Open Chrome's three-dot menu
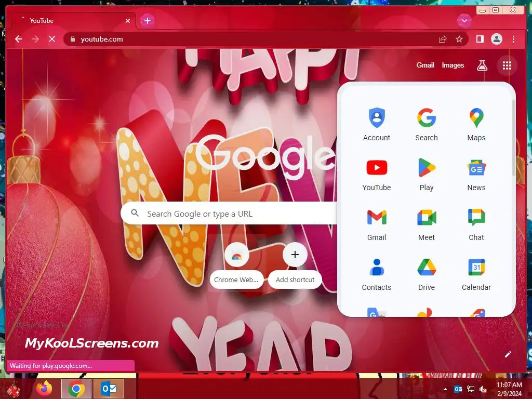This screenshot has width=532, height=399. [514, 39]
